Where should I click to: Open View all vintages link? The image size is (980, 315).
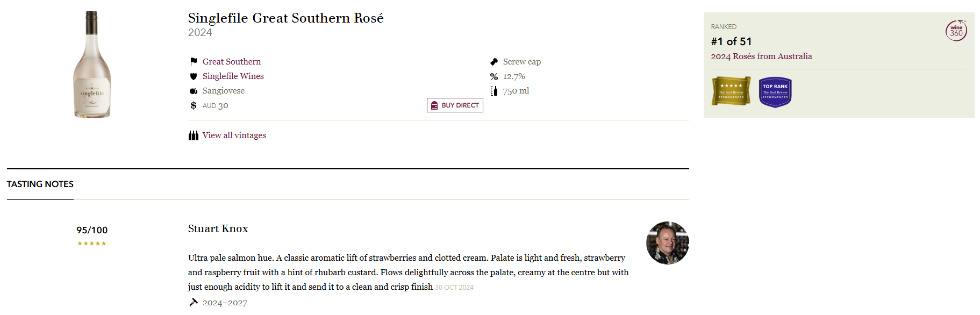coord(234,135)
